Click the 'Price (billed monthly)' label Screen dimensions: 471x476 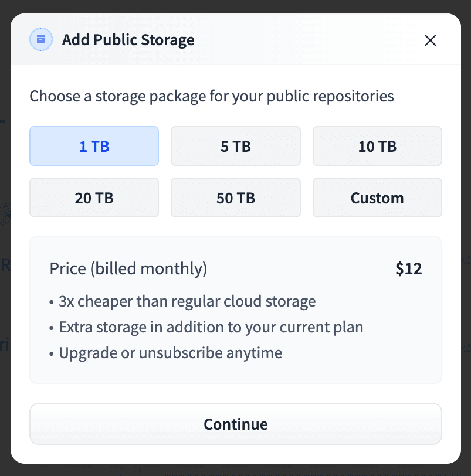[128, 268]
